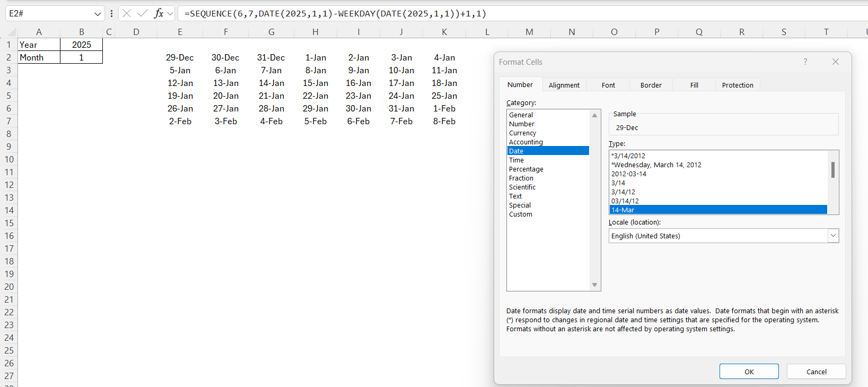Open the Locale (location) dropdown
The width and height of the screenshot is (868, 387).
pyautogui.click(x=833, y=236)
